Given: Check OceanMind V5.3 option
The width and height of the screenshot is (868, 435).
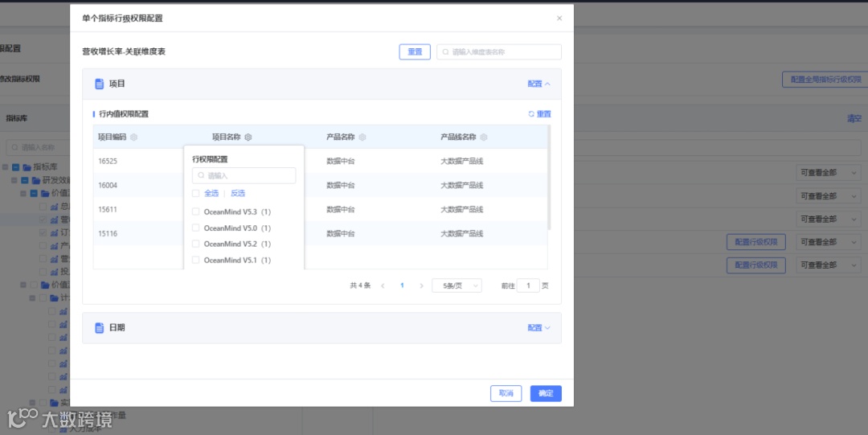Looking at the screenshot, I should tap(195, 211).
